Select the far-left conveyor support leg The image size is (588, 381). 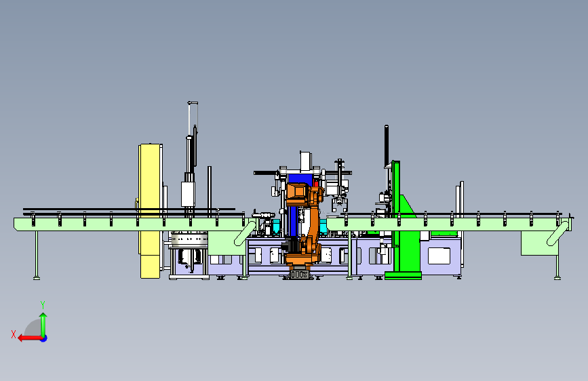click(x=37, y=255)
